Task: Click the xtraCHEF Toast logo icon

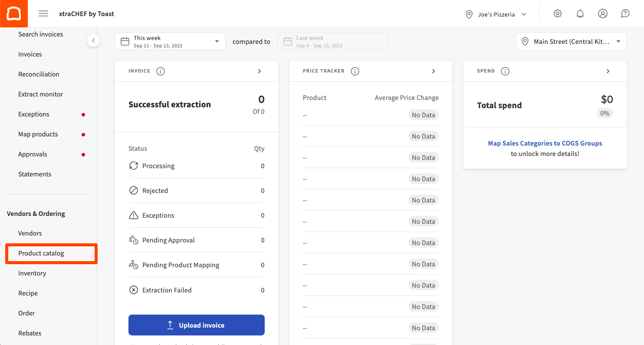Action: coord(13,13)
